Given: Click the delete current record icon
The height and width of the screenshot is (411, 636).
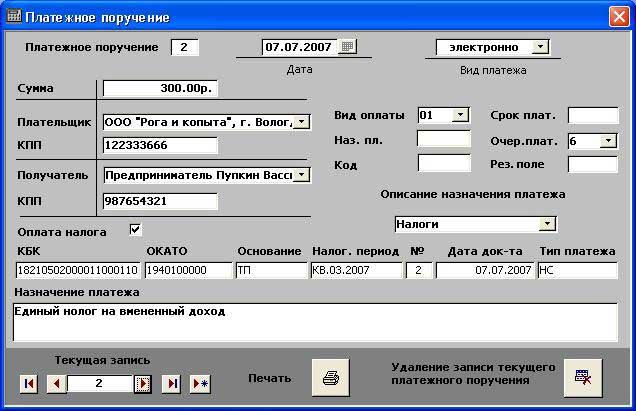Looking at the screenshot, I should (581, 377).
